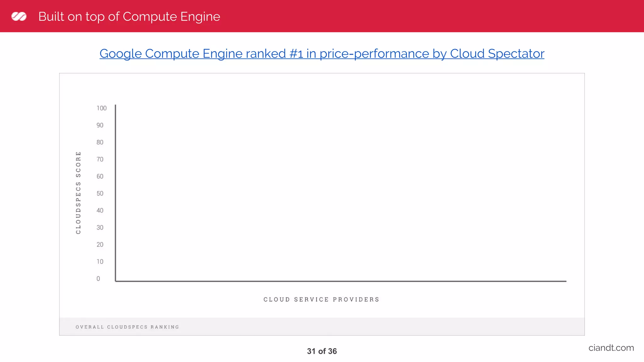Viewport: 644px width, 362px height.
Task: Select the 20 tick label on the axis
Action: coord(100,244)
